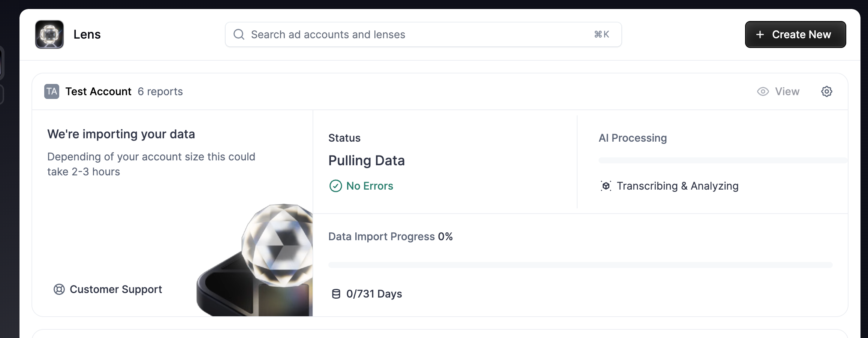Click the 6 reports label
Viewport: 868px width, 338px height.
(160, 91)
